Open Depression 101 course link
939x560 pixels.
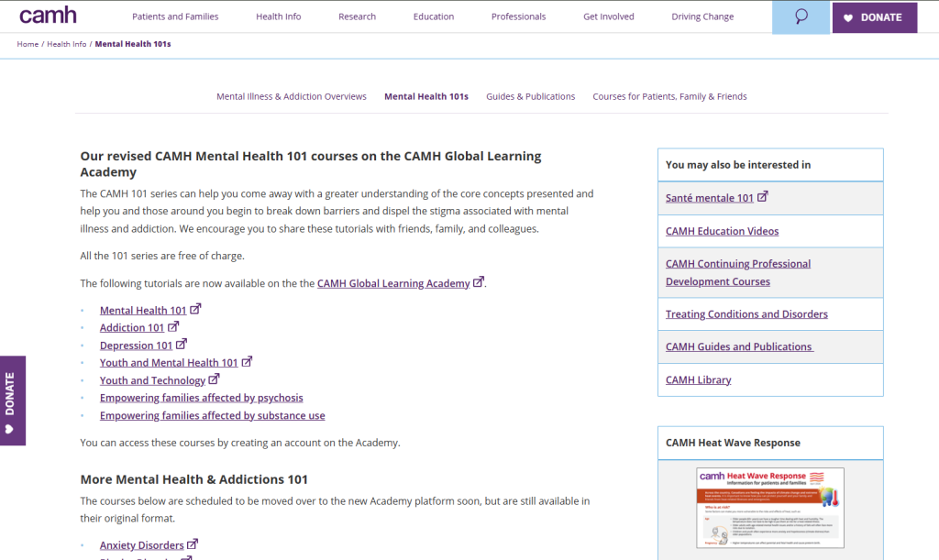[136, 346]
